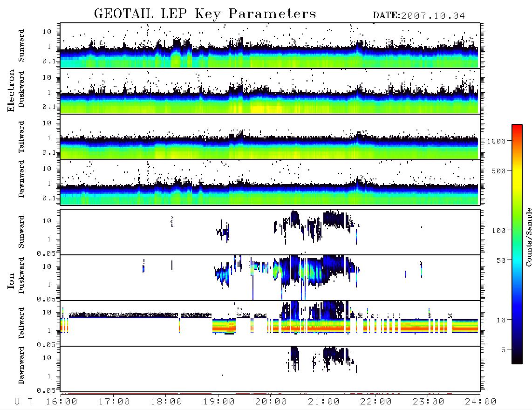532x410 pixels.
Task: Click the Ion Sunward burst near 21:10
Action: point(334,219)
